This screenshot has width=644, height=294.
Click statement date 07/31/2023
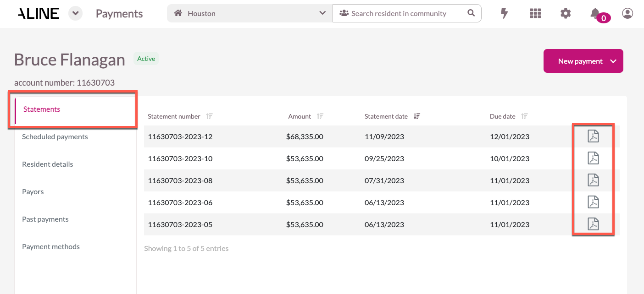(384, 180)
